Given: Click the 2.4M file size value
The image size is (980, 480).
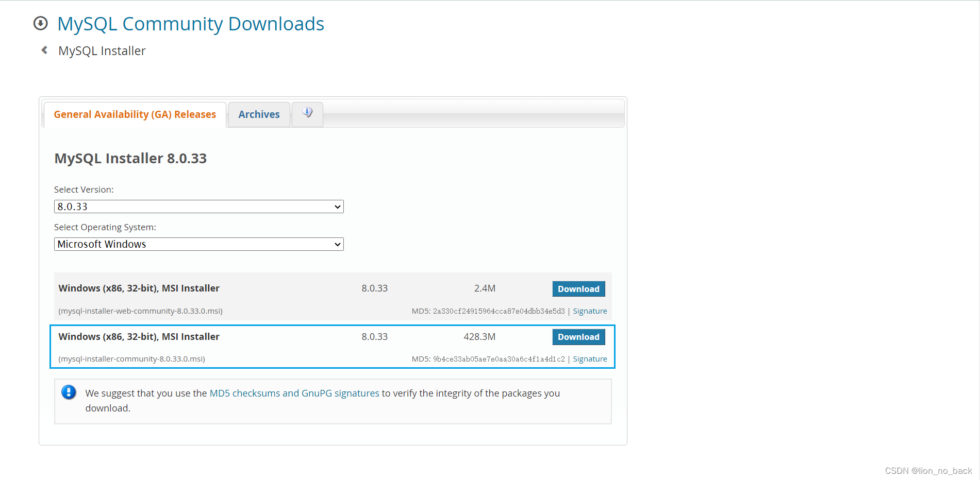Looking at the screenshot, I should click(x=485, y=288).
